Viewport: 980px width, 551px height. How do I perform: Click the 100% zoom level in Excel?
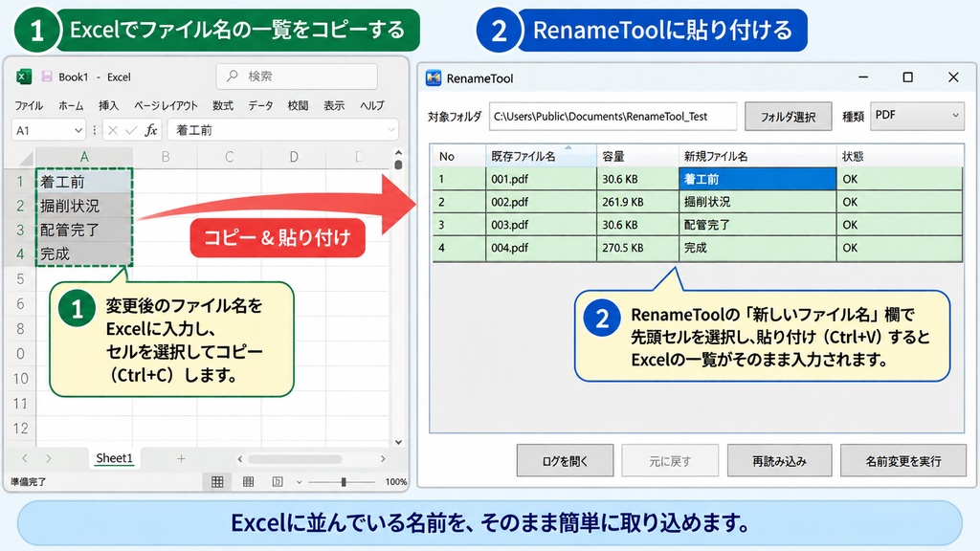click(x=396, y=482)
